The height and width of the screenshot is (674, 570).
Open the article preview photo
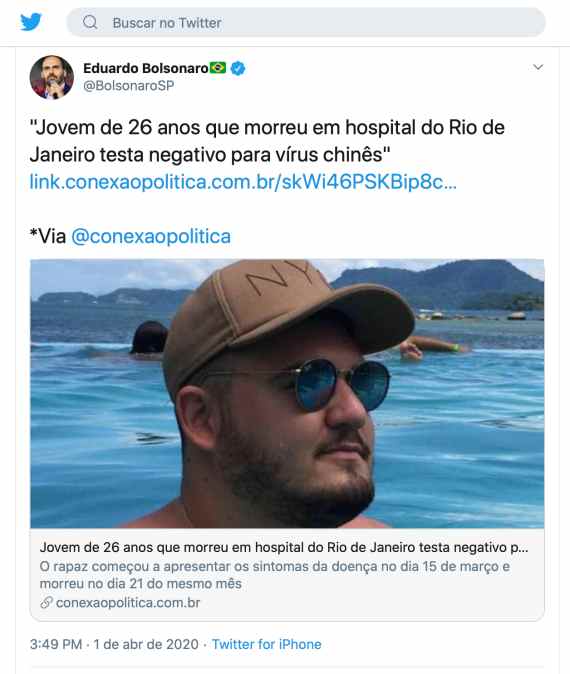pos(287,394)
